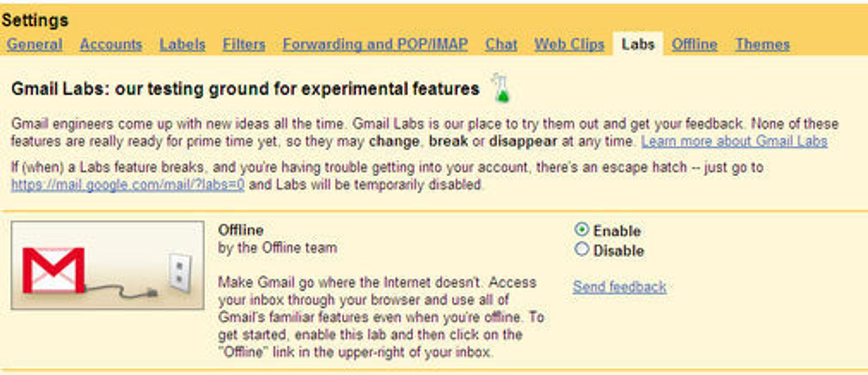Switch to the Labels tab
The image size is (868, 375).
(182, 44)
